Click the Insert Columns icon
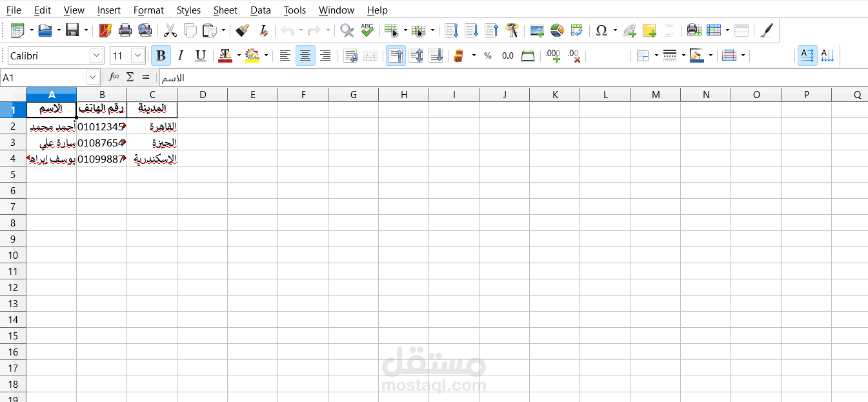Viewport: 868px width, 402px height. [x=418, y=30]
